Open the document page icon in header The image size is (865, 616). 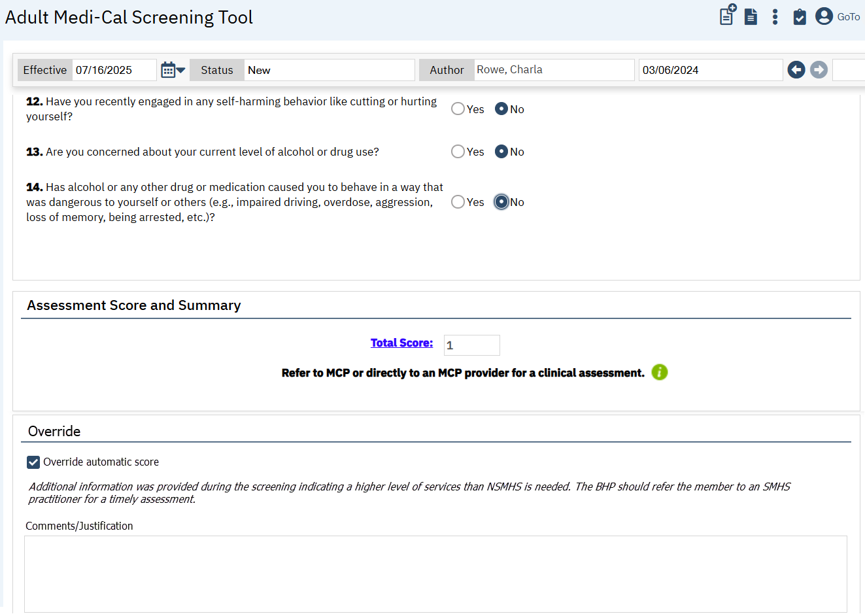(751, 17)
